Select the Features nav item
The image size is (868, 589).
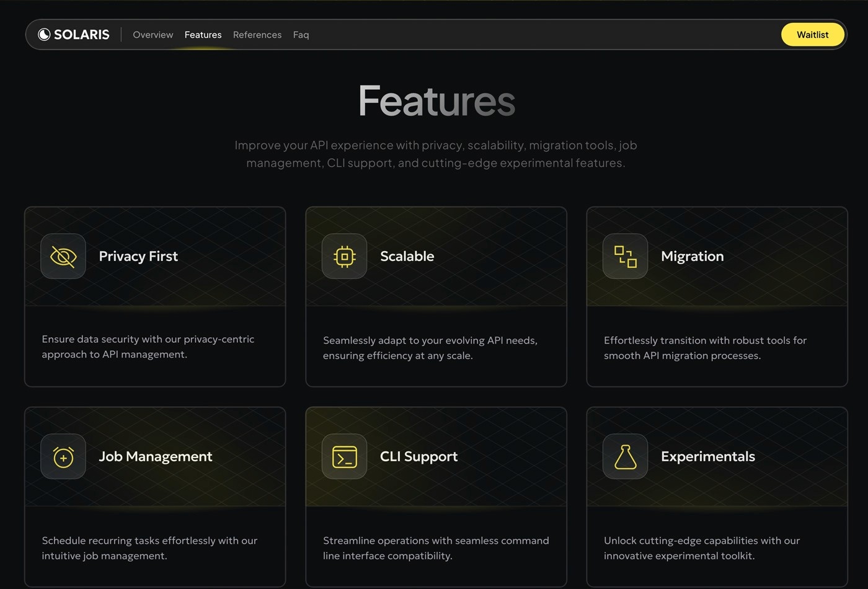click(203, 35)
